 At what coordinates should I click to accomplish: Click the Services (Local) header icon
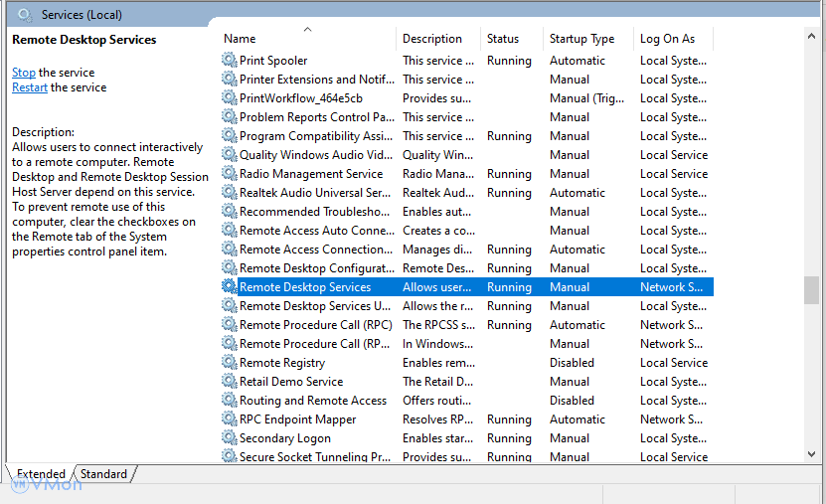point(25,15)
